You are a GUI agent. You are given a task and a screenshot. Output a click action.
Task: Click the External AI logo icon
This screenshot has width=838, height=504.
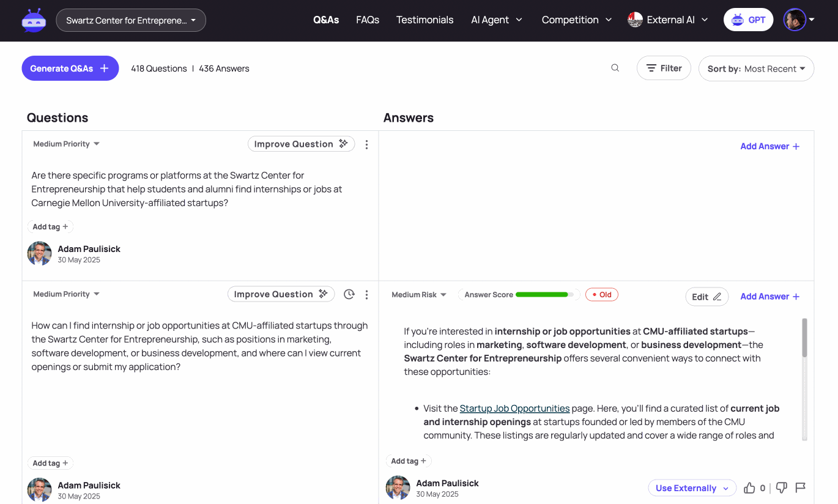(635, 20)
